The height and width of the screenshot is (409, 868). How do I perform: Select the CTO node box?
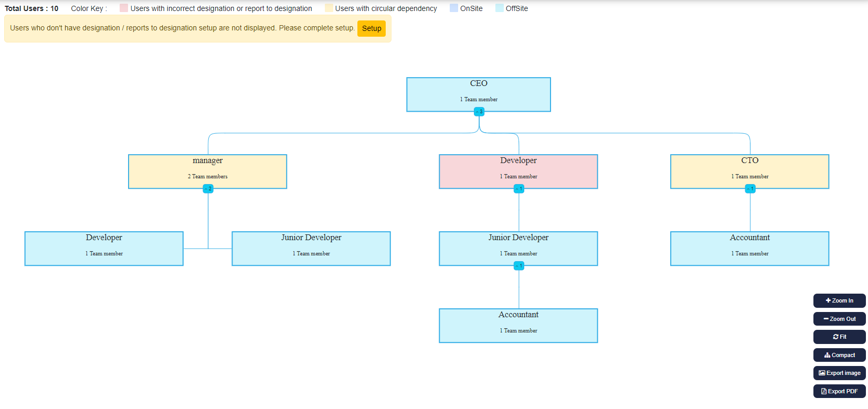tap(749, 169)
